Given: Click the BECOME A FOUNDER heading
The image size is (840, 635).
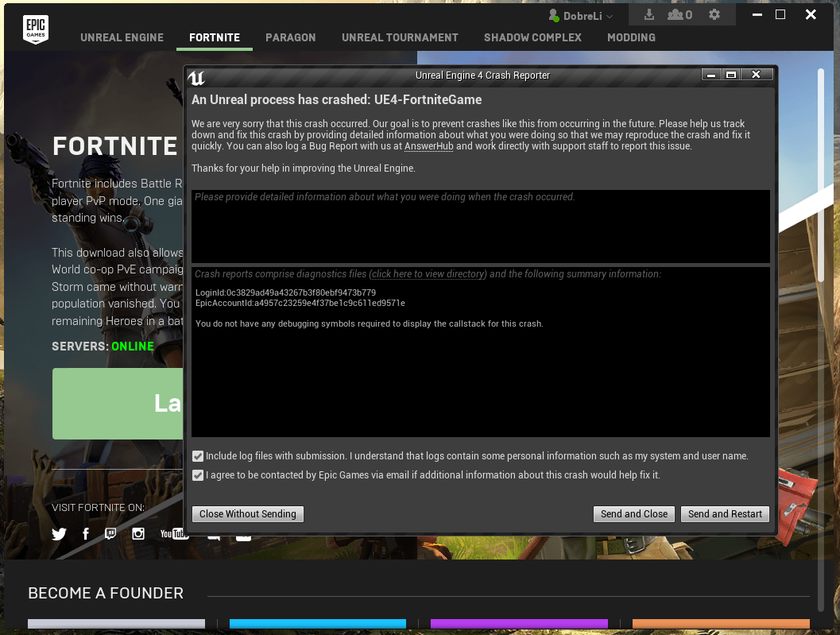Looking at the screenshot, I should [106, 593].
